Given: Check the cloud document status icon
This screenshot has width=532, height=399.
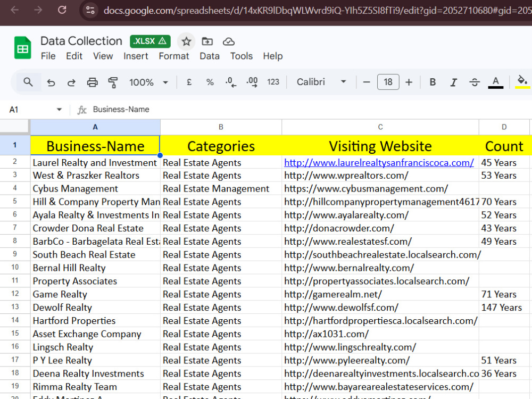Looking at the screenshot, I should coord(228,41).
